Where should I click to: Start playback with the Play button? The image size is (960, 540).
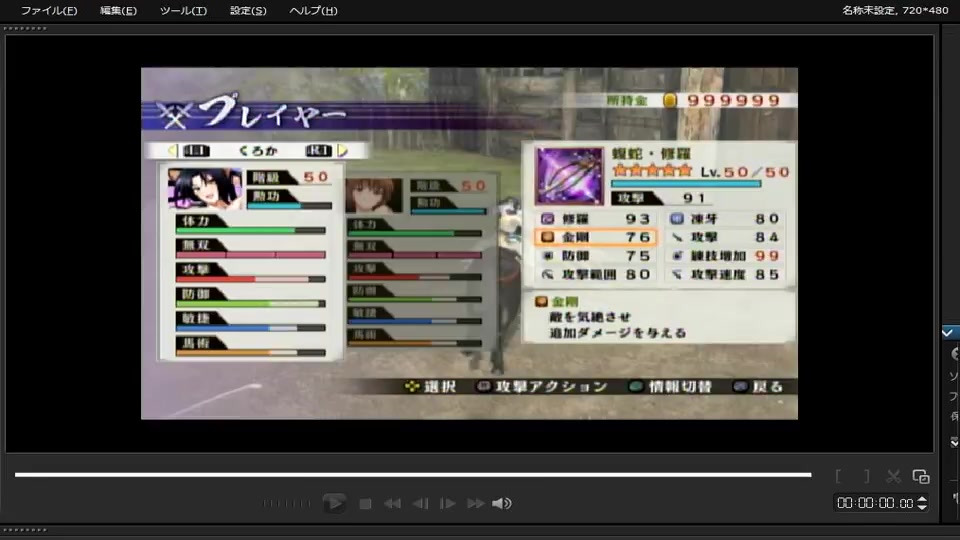[334, 503]
